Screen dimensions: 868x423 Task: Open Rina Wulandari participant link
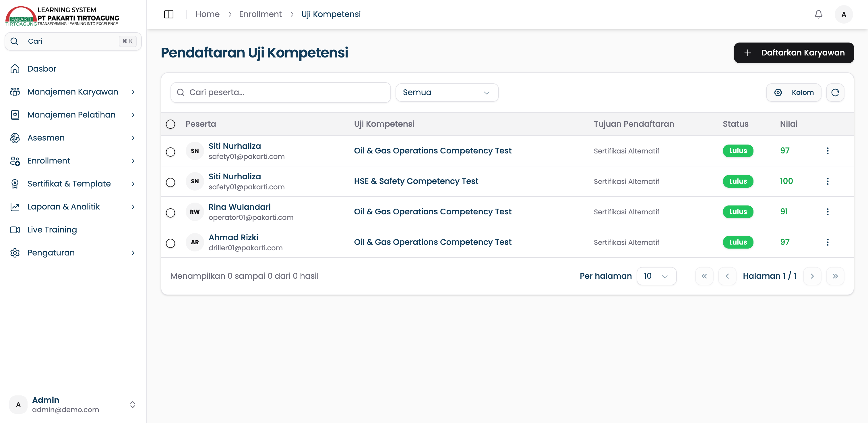point(239,207)
